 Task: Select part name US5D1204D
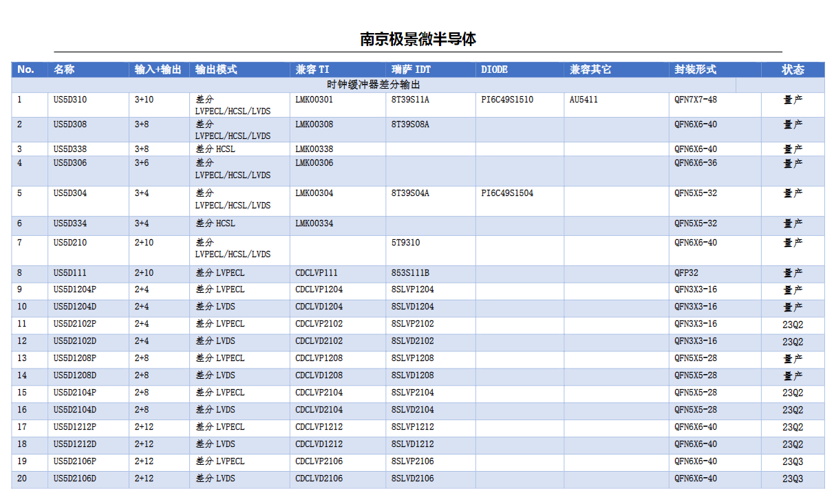(x=75, y=307)
